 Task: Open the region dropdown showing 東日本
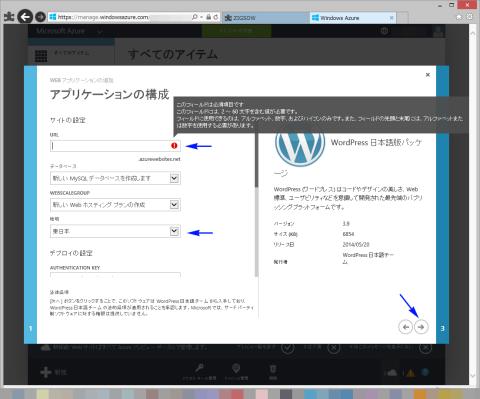point(115,231)
